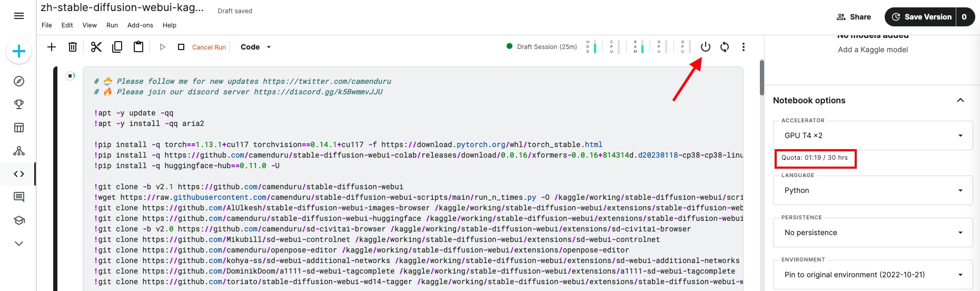980x291 pixels.
Task: Open the Code cell type dropdown
Action: [256, 47]
